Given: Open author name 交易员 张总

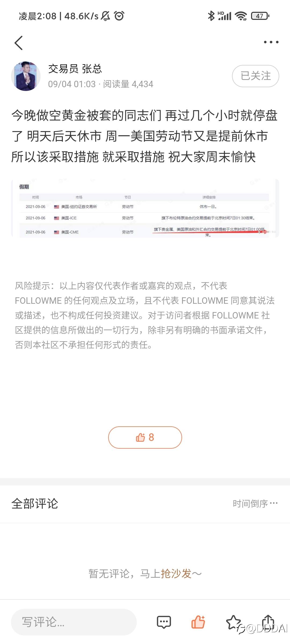Looking at the screenshot, I should coord(75,69).
